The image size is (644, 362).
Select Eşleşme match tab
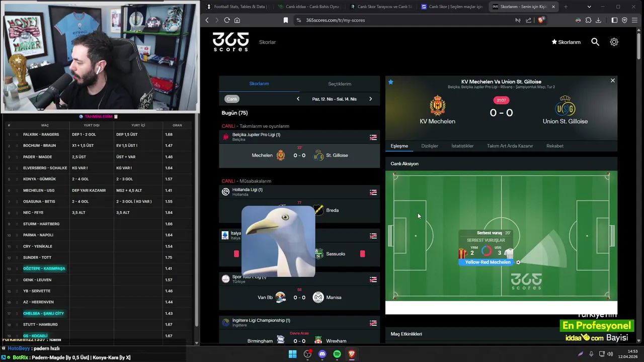[x=399, y=146]
